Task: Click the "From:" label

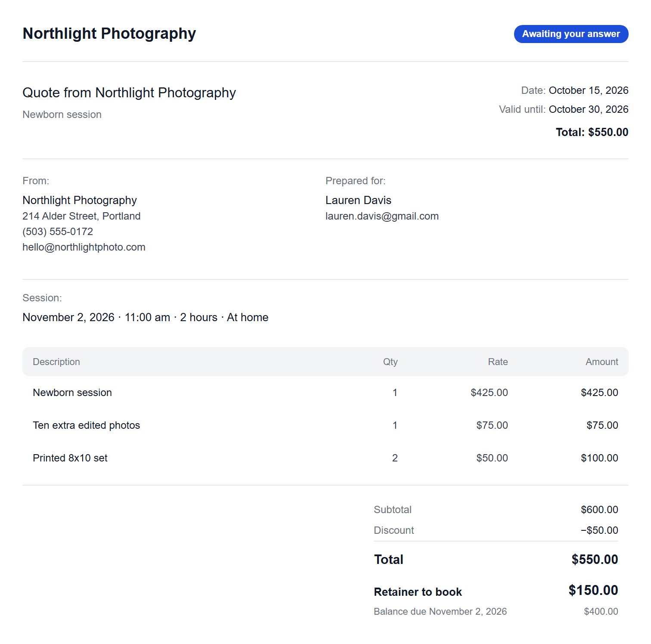Action: [36, 181]
